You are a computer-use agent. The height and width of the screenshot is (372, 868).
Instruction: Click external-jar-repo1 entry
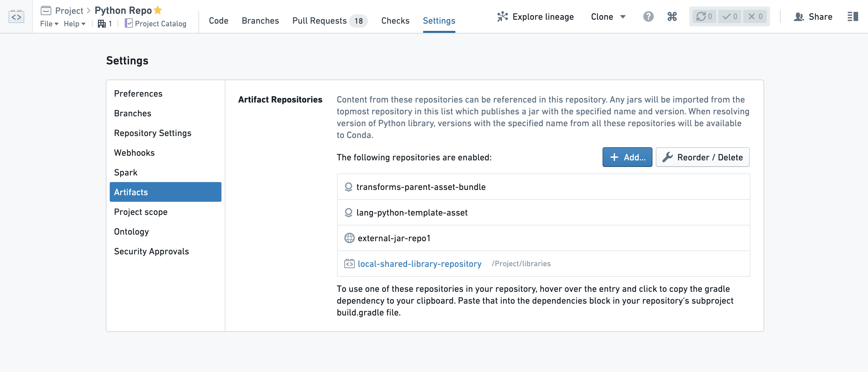click(543, 238)
